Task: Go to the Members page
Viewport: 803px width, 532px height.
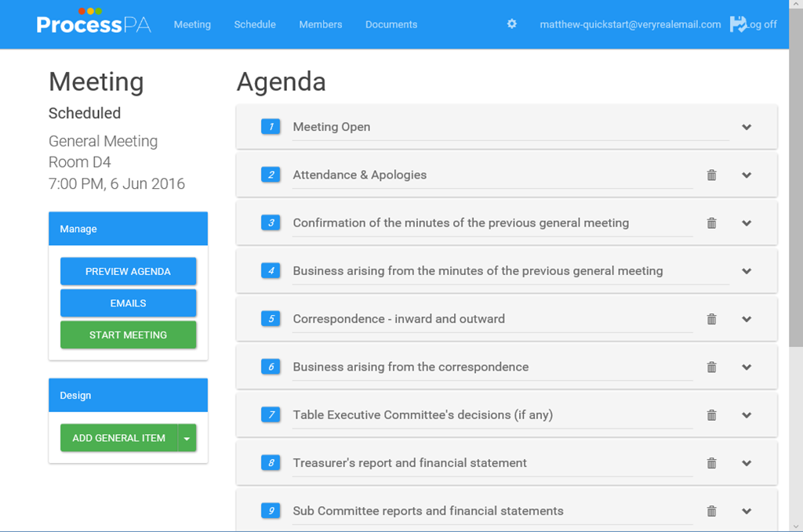Action: click(320, 24)
